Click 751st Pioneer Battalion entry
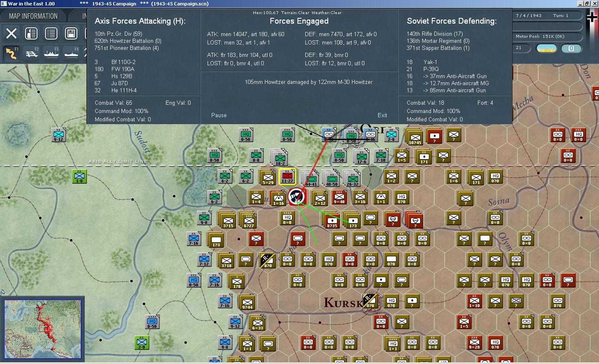Image resolution: width=599 pixels, height=364 pixels. click(126, 48)
